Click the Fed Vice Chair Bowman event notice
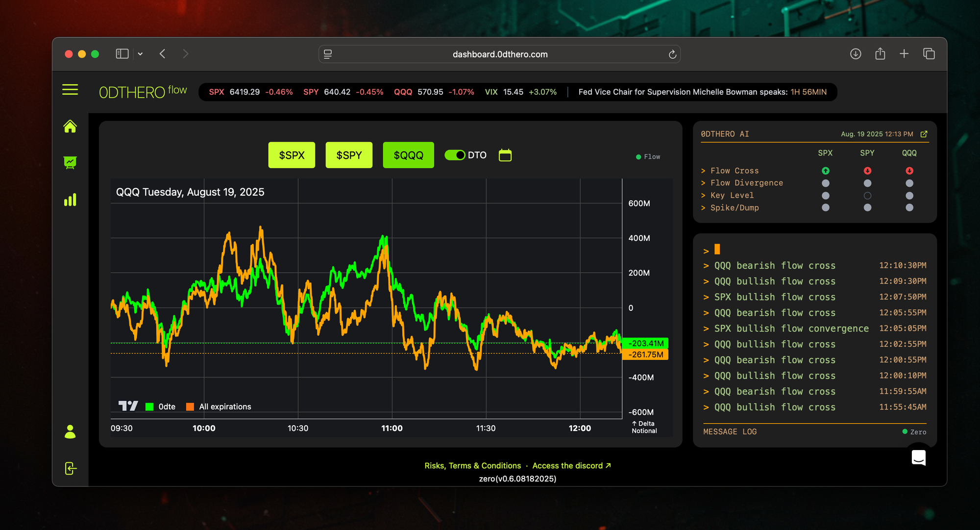 pyautogui.click(x=702, y=92)
